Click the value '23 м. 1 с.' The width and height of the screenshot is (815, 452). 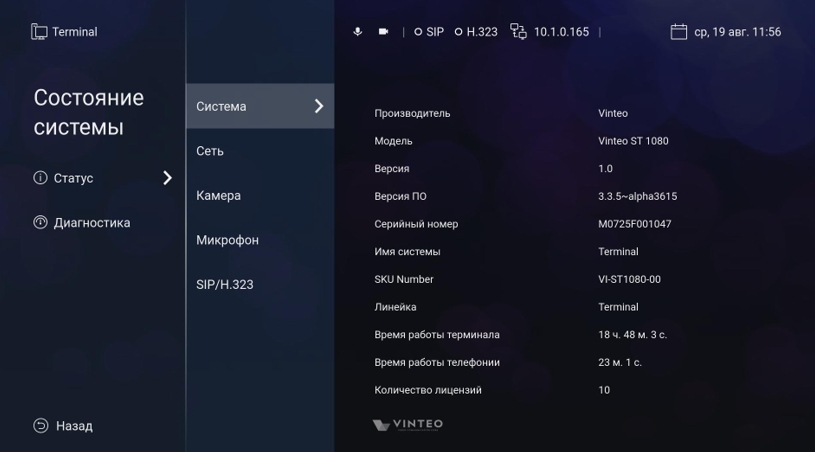tap(620, 362)
